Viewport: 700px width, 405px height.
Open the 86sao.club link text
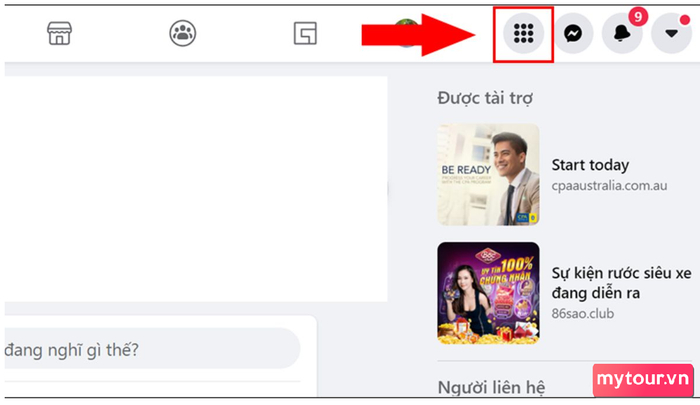point(583,313)
